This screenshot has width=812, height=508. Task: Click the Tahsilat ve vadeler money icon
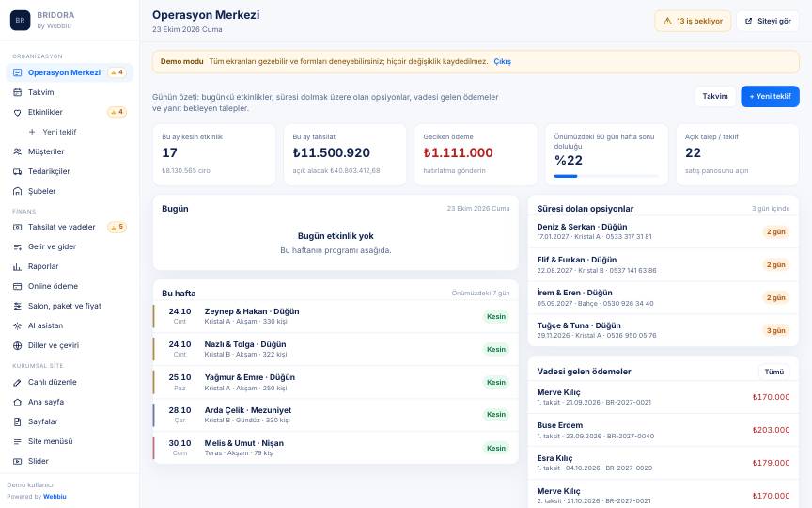18,227
